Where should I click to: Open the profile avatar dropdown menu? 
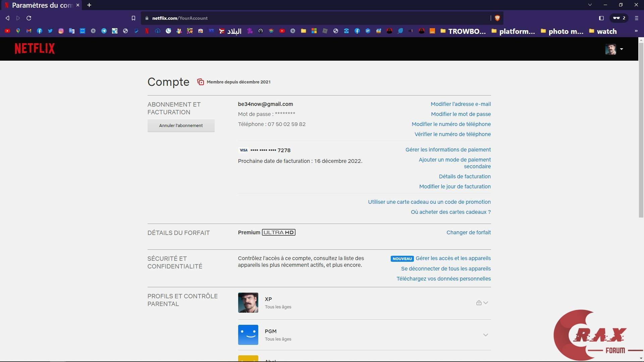(x=614, y=49)
